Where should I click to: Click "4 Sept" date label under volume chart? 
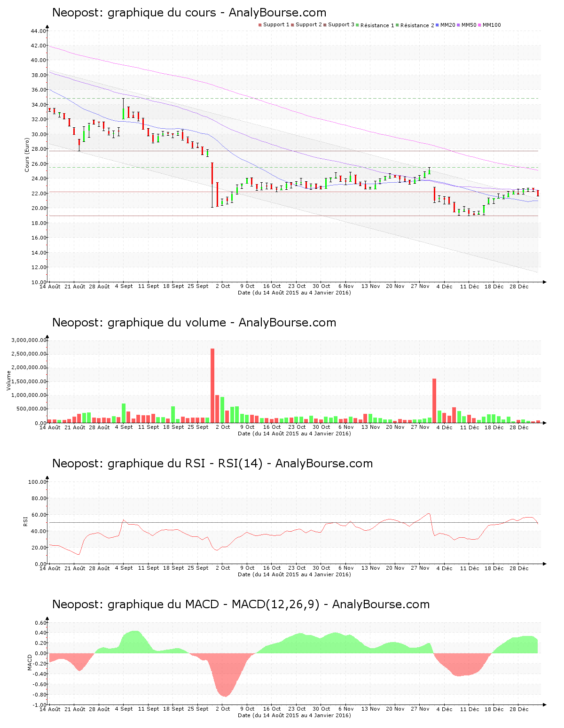124,427
